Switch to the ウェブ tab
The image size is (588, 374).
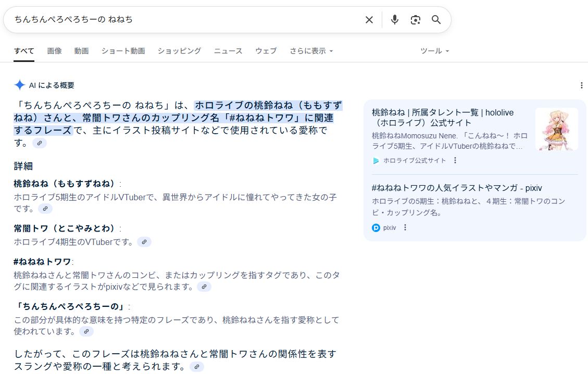coord(266,51)
